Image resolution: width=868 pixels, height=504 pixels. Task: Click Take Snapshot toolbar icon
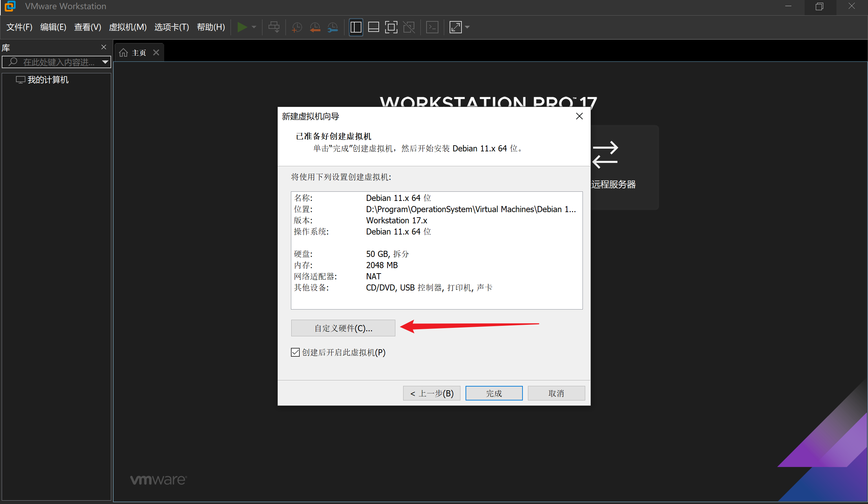point(297,27)
